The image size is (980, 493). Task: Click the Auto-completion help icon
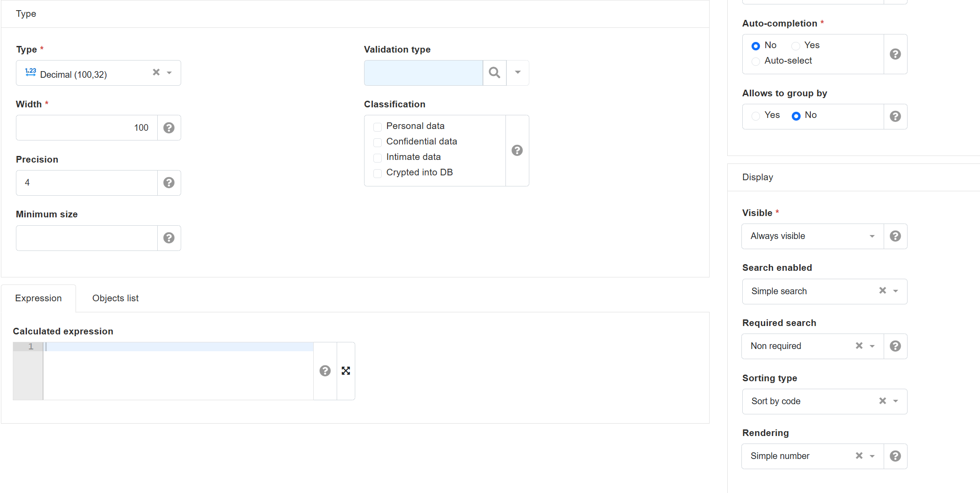[x=895, y=54]
